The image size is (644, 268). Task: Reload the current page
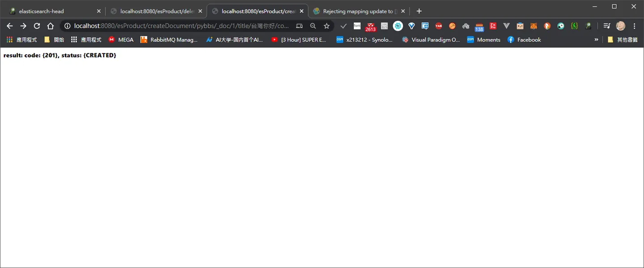click(x=37, y=26)
